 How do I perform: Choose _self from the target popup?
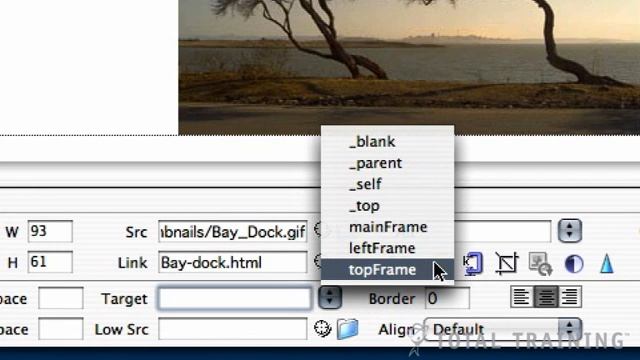387,184
